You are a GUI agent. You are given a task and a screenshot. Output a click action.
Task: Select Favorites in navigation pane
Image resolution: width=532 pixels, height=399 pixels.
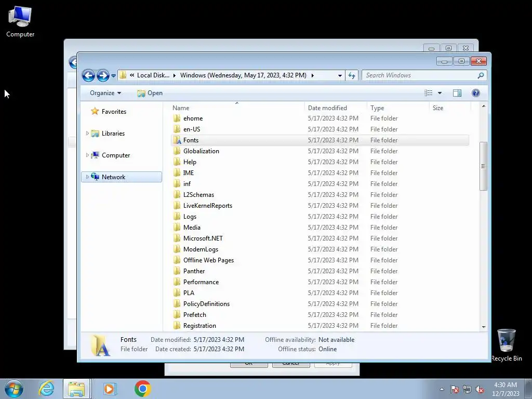pyautogui.click(x=114, y=112)
